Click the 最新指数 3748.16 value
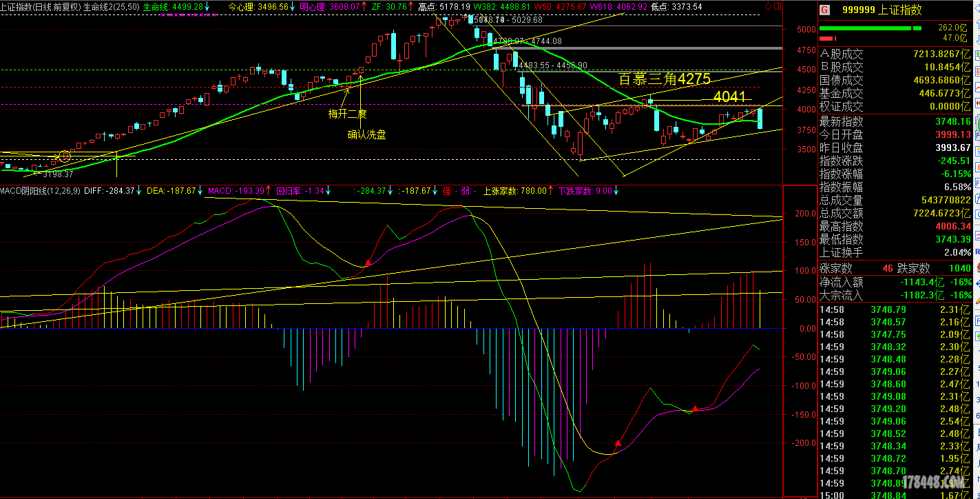 (x=953, y=121)
